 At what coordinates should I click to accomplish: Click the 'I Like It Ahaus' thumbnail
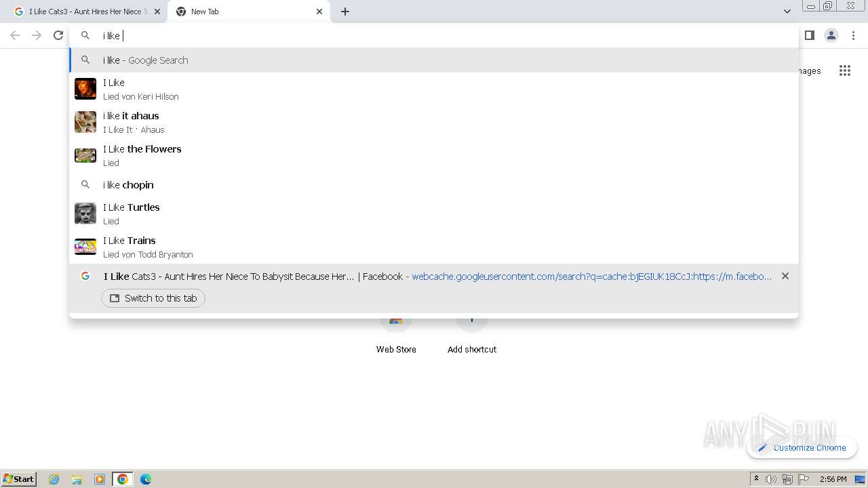point(85,122)
